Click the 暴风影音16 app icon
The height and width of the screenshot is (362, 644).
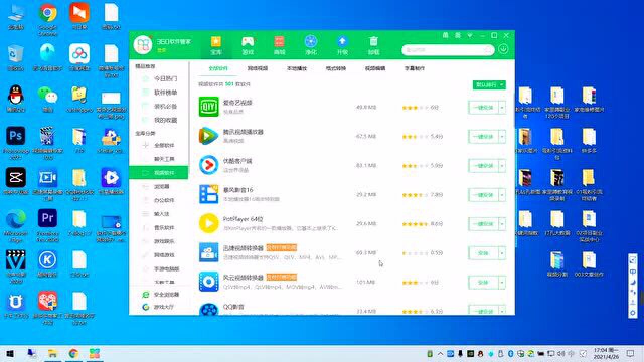[x=209, y=194]
